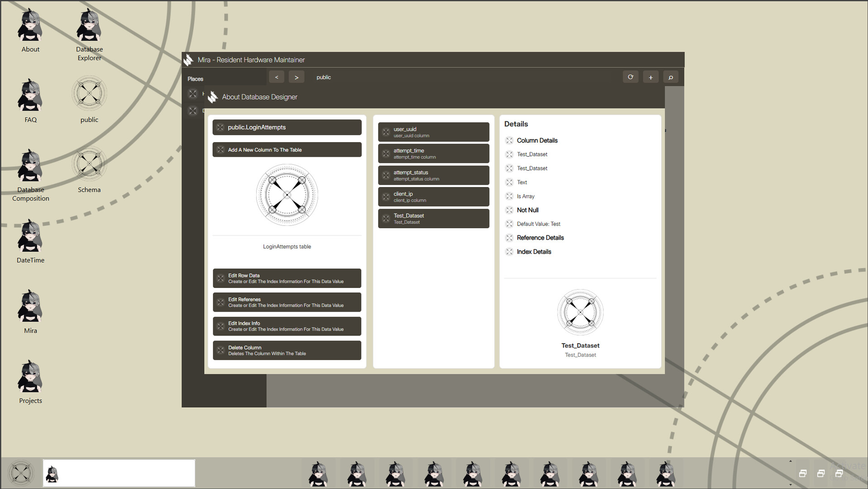Toggle the Is Array option
Screen dimensions: 868x489
(x=525, y=196)
